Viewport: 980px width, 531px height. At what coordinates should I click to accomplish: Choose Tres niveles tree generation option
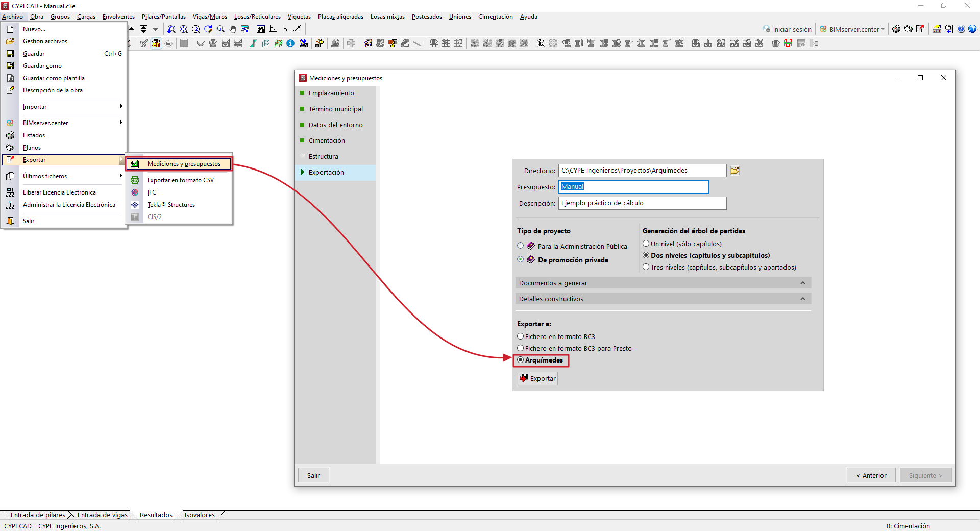click(x=646, y=267)
